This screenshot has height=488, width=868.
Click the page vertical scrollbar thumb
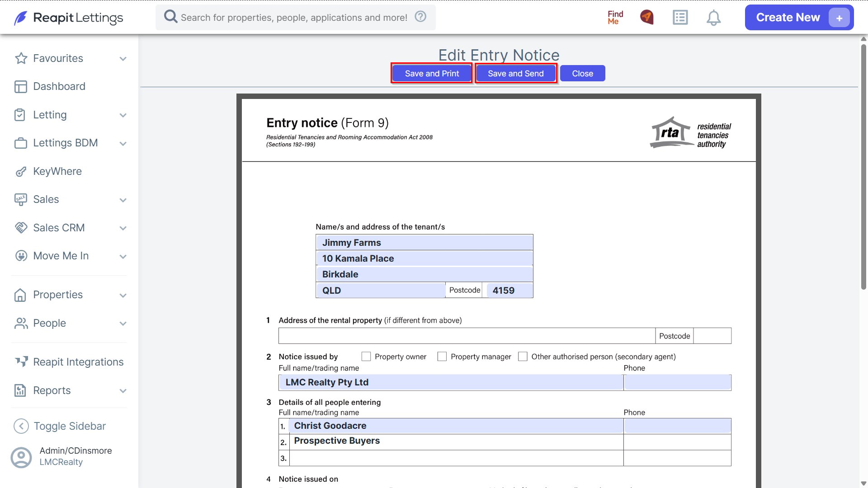click(863, 167)
